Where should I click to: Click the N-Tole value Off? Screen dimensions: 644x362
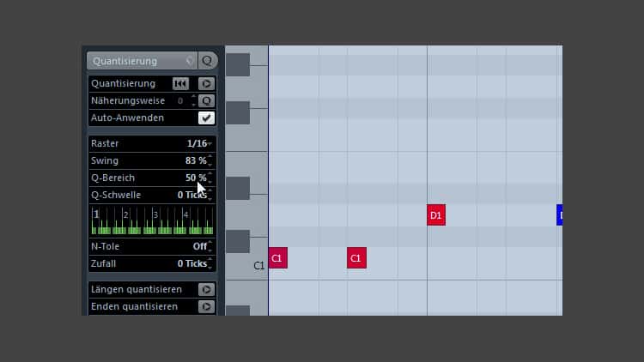pyautogui.click(x=199, y=247)
